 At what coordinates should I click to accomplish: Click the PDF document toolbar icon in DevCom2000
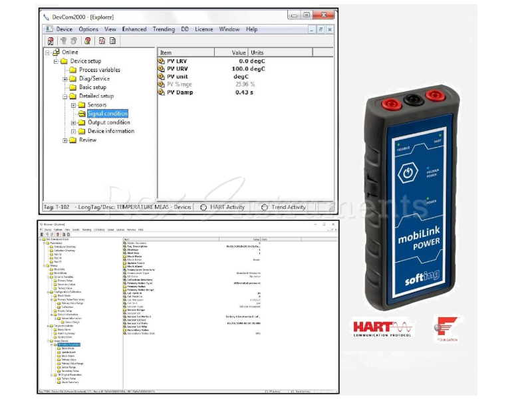pos(102,41)
